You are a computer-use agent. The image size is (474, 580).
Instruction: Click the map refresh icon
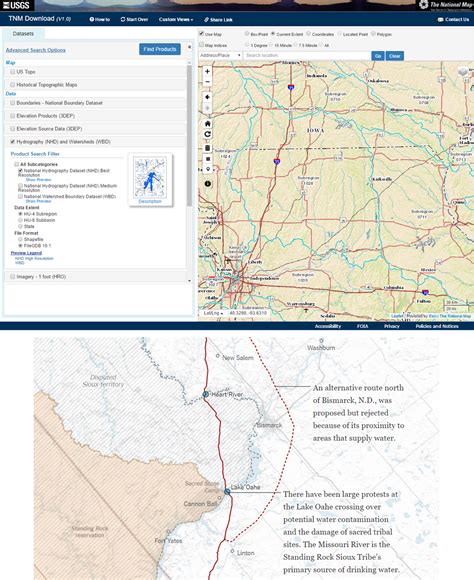pos(208,134)
